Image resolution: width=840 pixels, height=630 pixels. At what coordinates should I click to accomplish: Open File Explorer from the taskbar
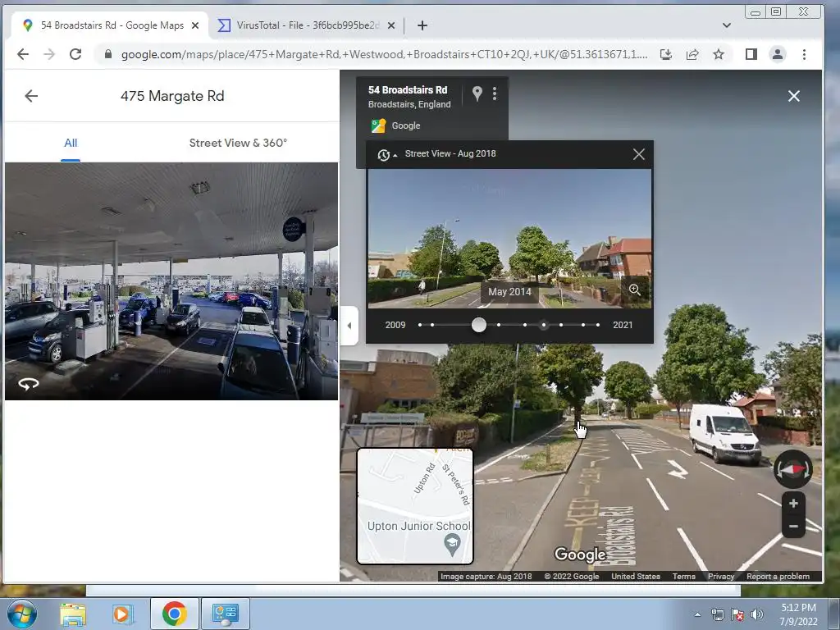click(72, 614)
